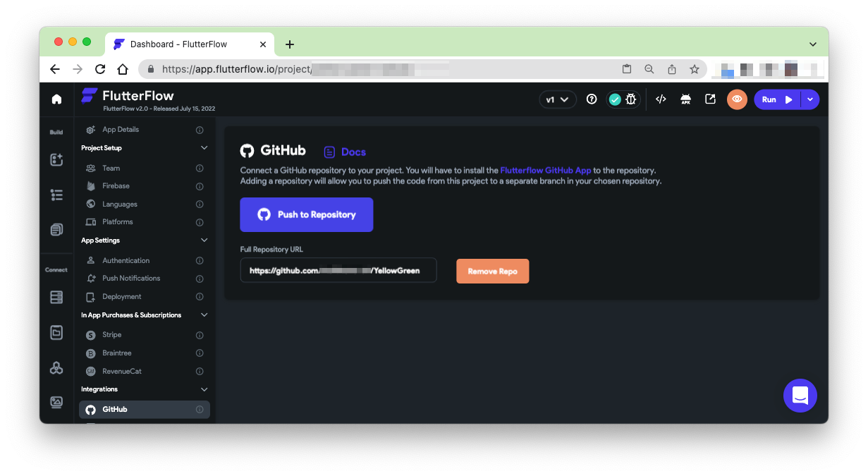
Task: Click the Push to Repository button
Action: pos(307,215)
